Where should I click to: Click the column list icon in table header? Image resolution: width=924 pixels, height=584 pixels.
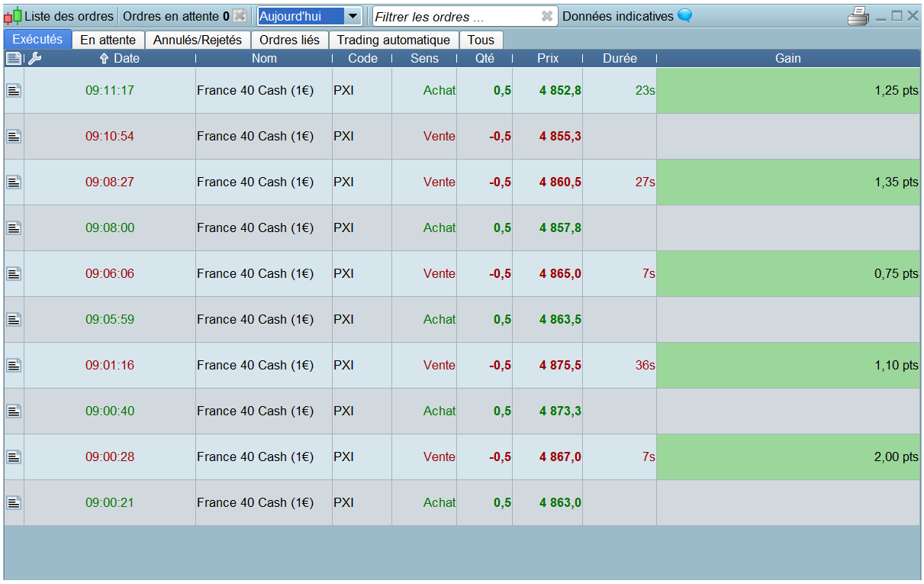[14, 58]
